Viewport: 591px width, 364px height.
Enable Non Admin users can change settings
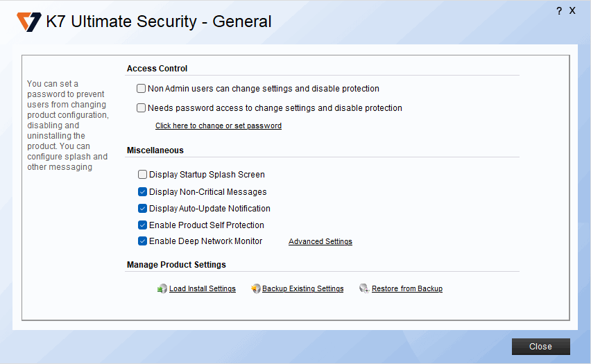pos(142,89)
